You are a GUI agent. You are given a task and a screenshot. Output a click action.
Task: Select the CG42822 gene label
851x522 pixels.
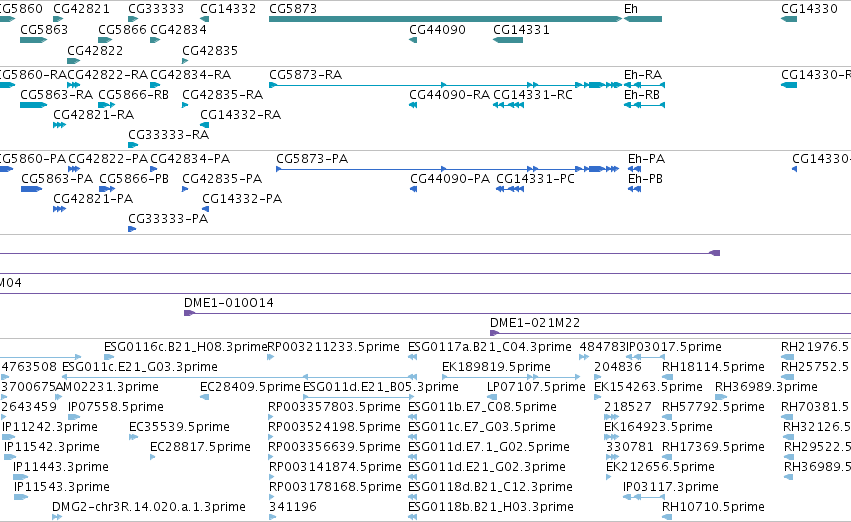95,50
